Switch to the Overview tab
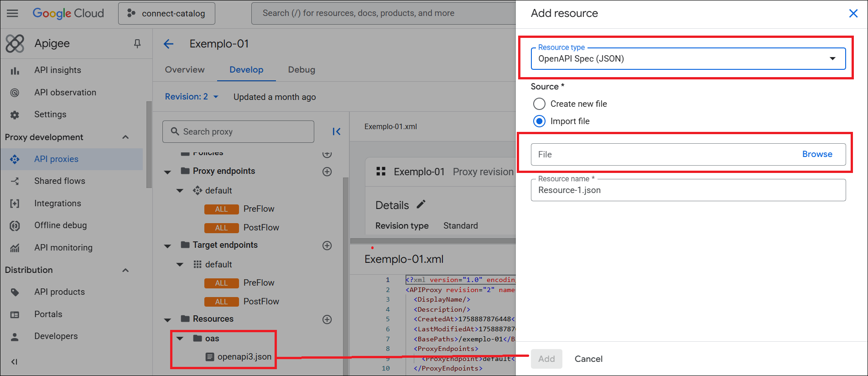868x376 pixels. tap(185, 70)
